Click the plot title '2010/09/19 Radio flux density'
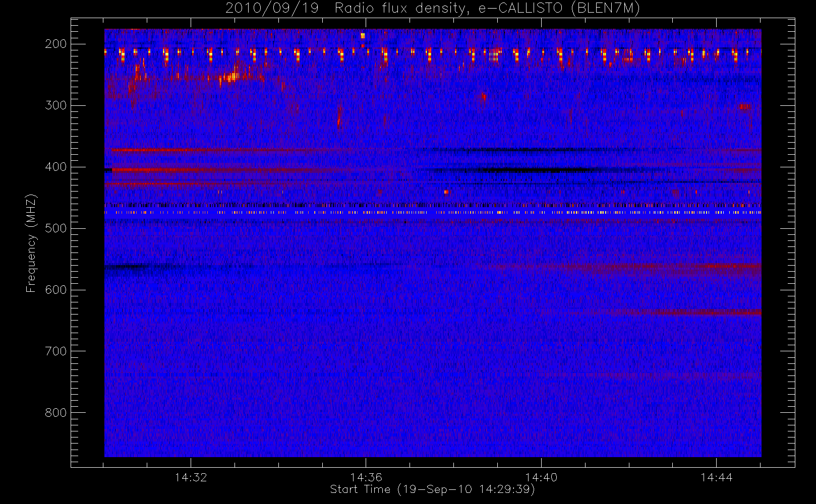The image size is (816, 504). click(x=432, y=9)
